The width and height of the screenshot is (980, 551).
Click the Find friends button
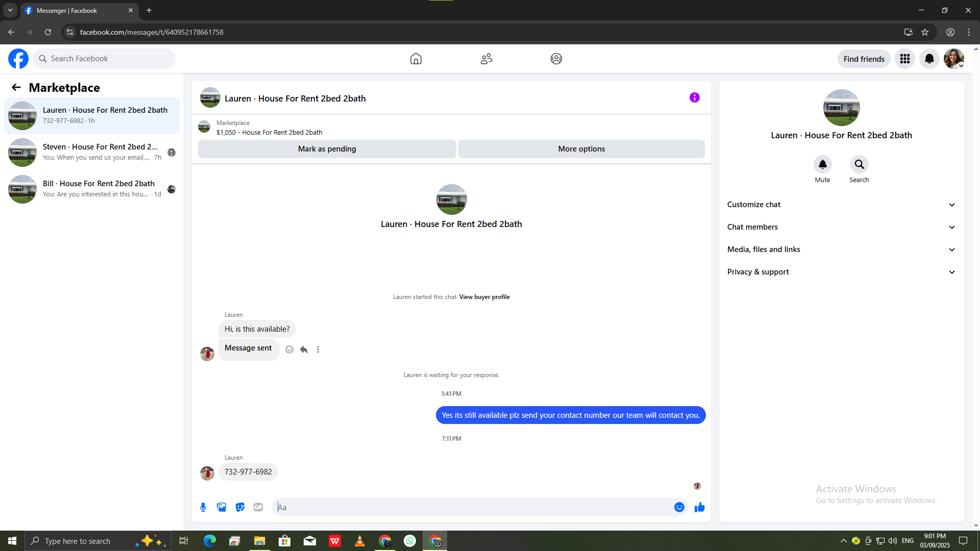click(864, 59)
